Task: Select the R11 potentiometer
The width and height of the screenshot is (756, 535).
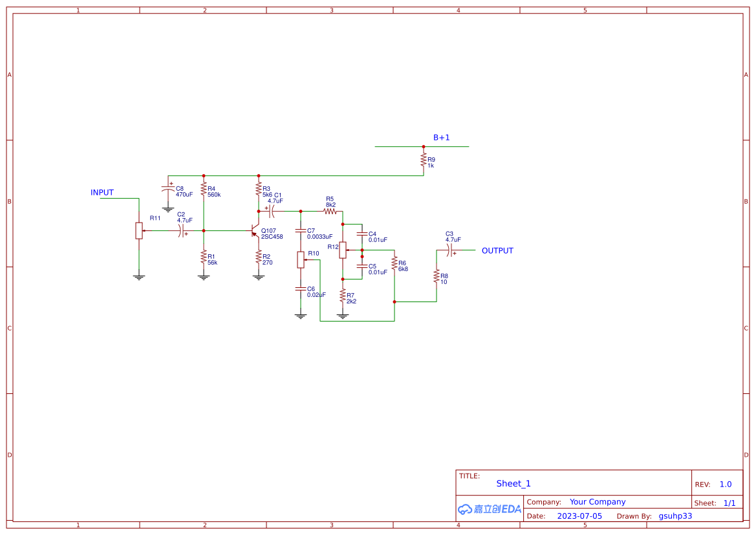Action: coord(139,231)
